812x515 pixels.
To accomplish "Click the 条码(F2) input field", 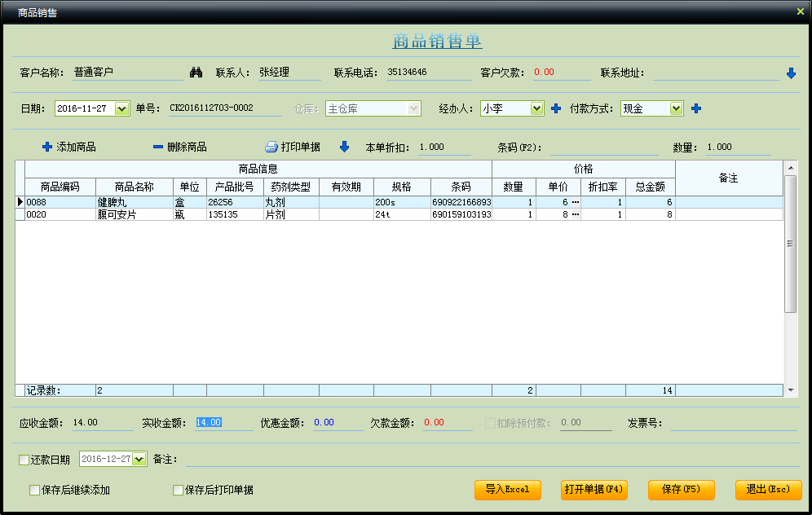I will 604,147.
